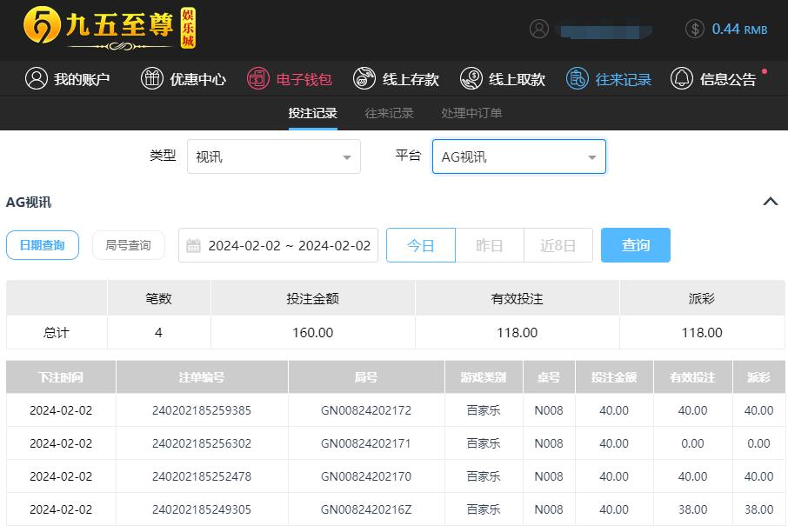This screenshot has width=788, height=532.
Task: Click 有效投注 summary header
Action: [518, 299]
